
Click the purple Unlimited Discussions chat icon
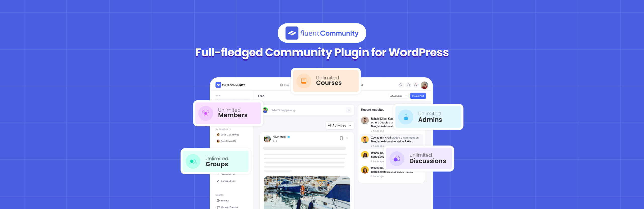coord(397,159)
